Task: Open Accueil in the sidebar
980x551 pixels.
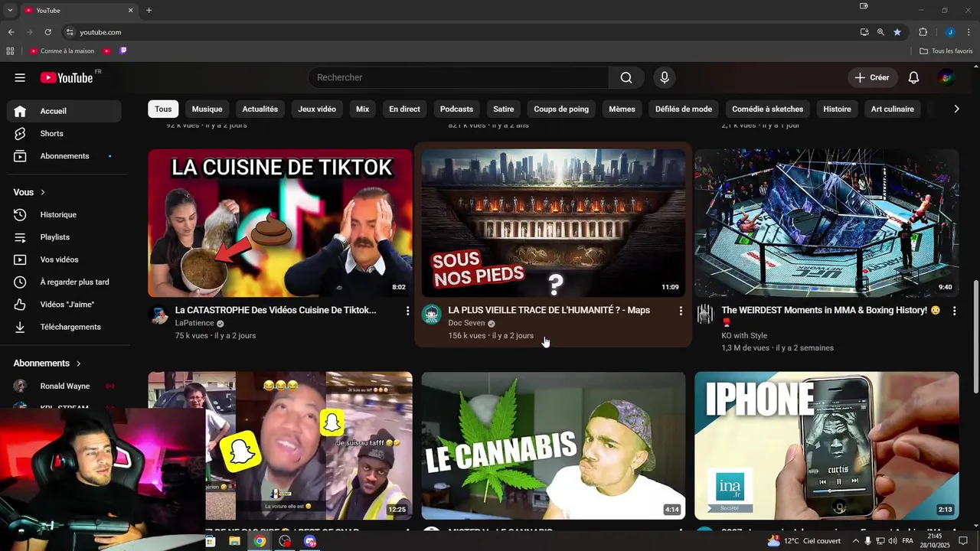Action: (64, 111)
